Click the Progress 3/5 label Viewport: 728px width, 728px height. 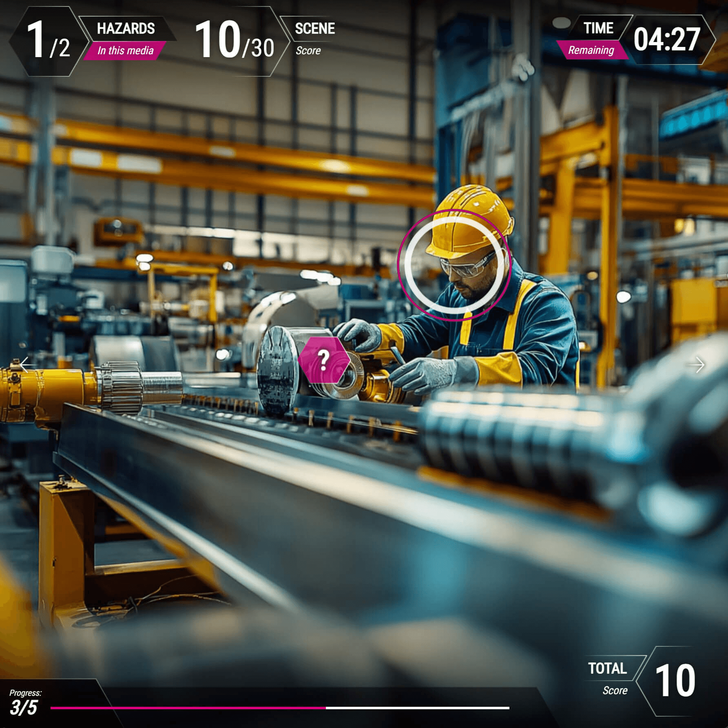(24, 703)
